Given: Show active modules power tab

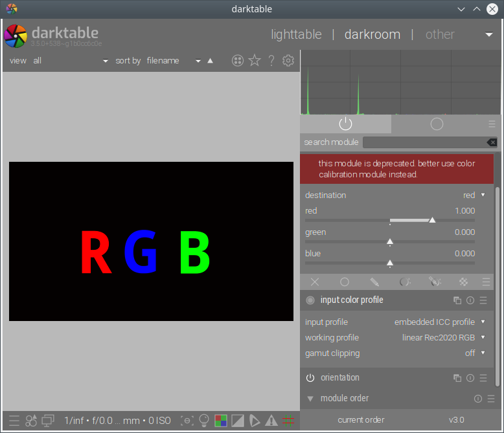Looking at the screenshot, I should [x=345, y=124].
